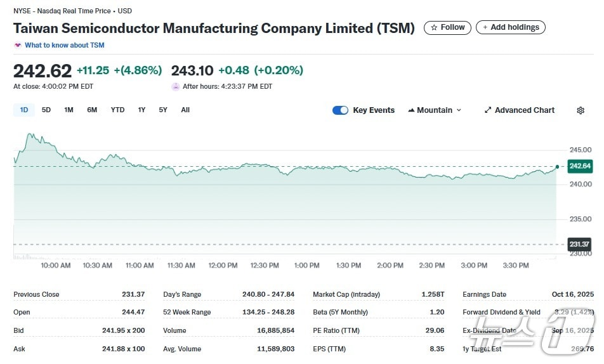This screenshot has height=364, width=604.
Task: Click the Earnings Date value Oct 16, 2025
Action: (572, 294)
